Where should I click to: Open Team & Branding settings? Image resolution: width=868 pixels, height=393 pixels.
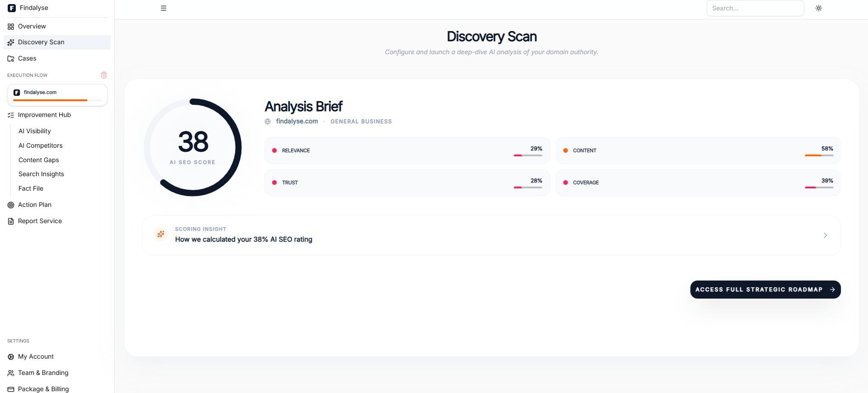[57, 373]
